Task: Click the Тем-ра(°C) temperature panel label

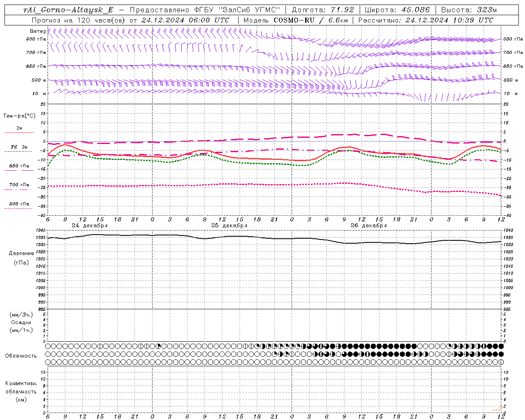Action: pos(19,116)
